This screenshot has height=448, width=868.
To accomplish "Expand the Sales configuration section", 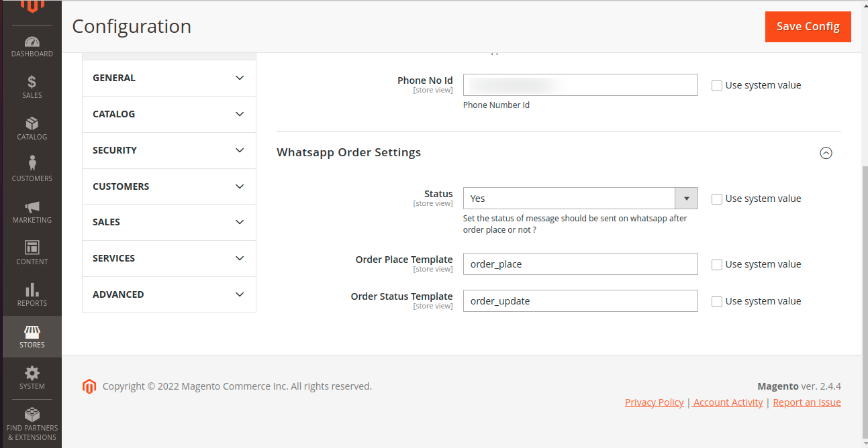I will pyautogui.click(x=169, y=222).
